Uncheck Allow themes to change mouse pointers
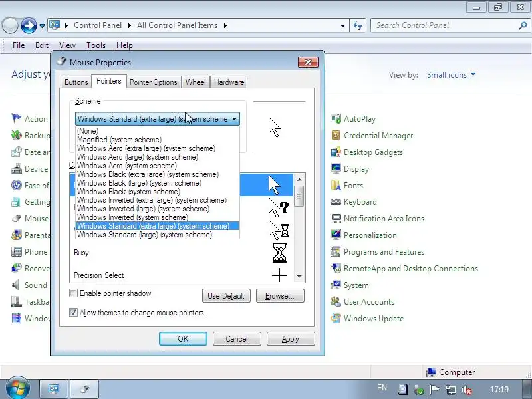Screen dimensions: 532x399 [x=73, y=312]
